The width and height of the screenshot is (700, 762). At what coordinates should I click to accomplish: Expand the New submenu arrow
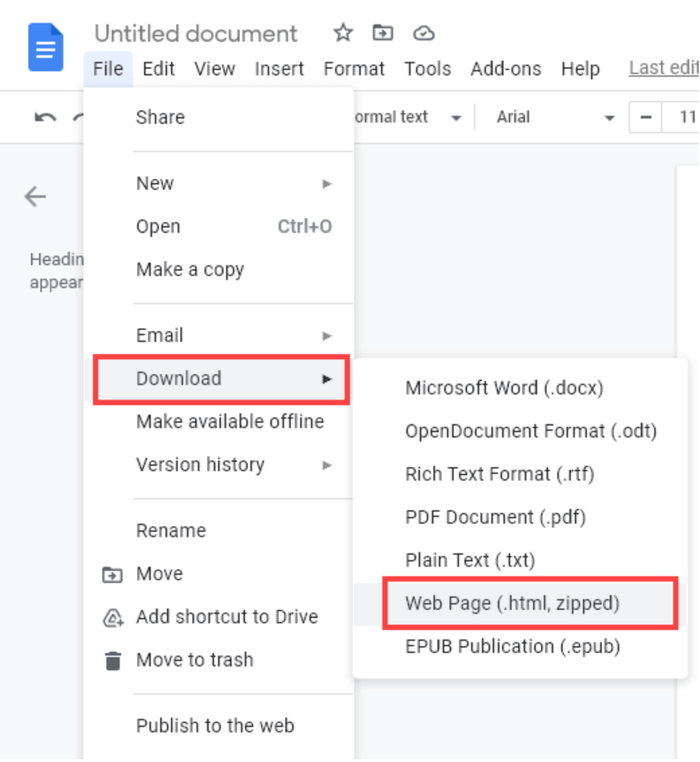328,183
